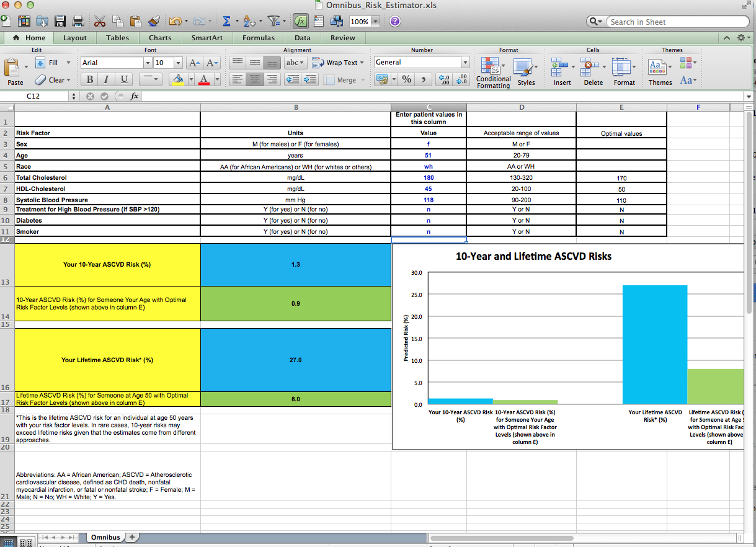Click the yellow fill color bucket
Viewport: 756px width, 547px height.
point(178,79)
